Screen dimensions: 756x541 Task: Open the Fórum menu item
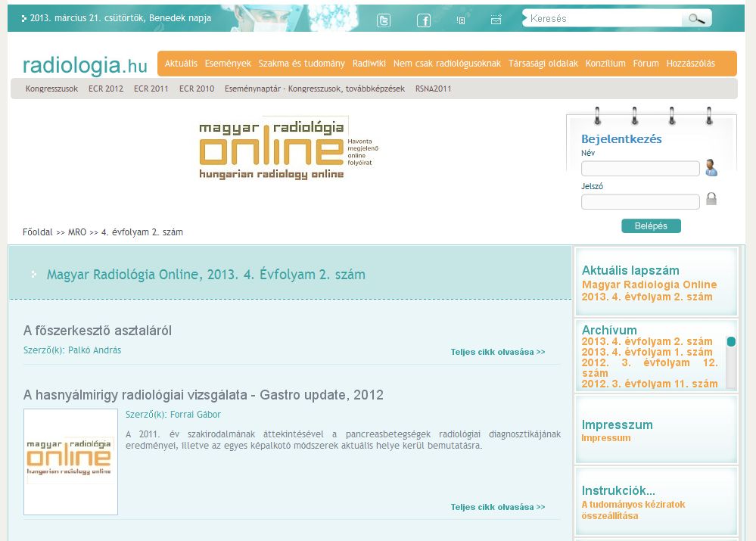click(646, 63)
